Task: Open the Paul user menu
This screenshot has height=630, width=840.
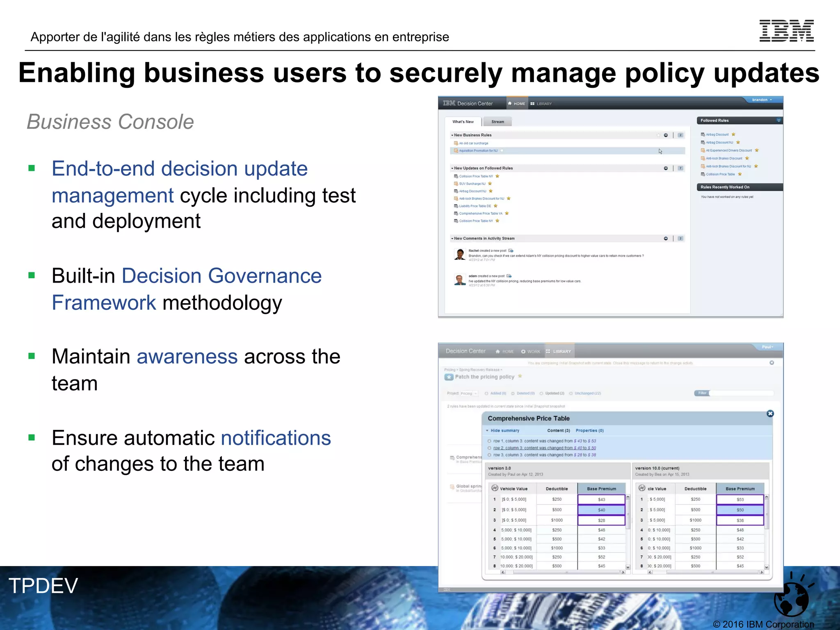Action: [767, 347]
